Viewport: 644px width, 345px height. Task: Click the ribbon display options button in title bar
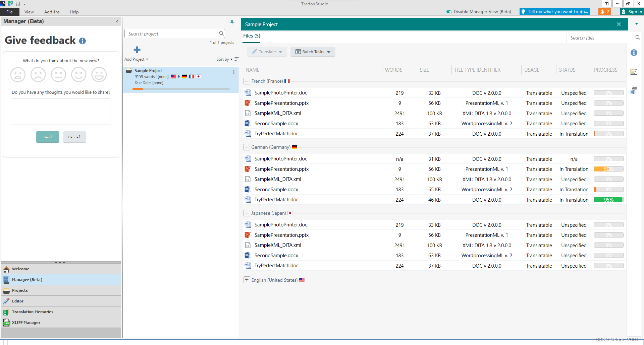click(606, 4)
